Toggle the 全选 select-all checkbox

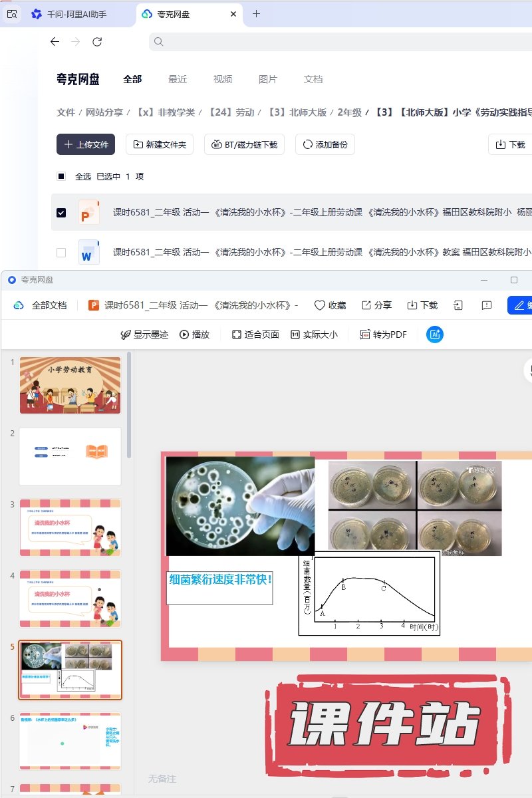[61, 176]
